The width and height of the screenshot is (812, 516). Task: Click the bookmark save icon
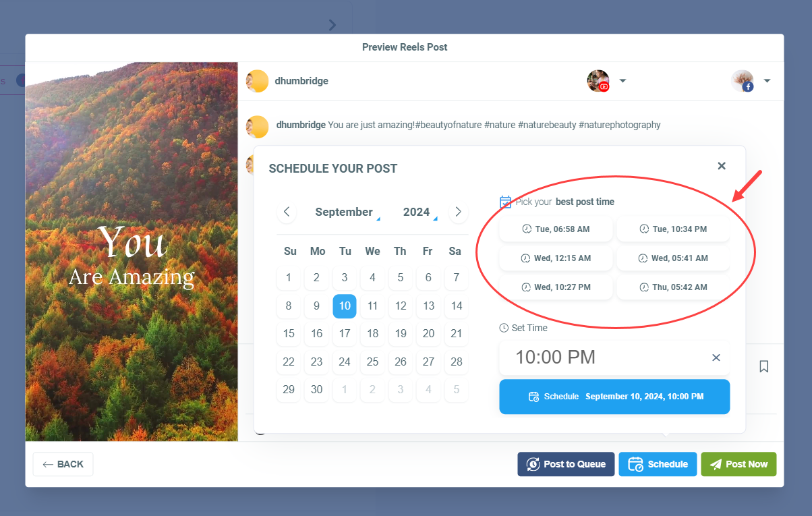click(763, 366)
